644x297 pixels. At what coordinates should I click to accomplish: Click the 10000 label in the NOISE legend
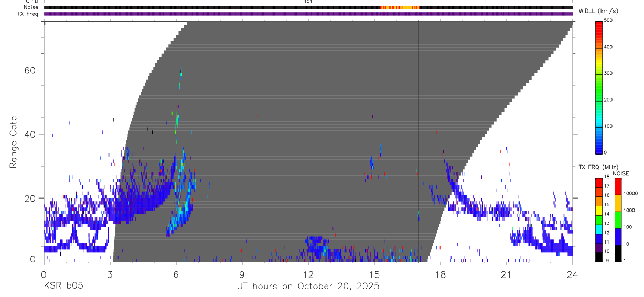[x=630, y=194]
